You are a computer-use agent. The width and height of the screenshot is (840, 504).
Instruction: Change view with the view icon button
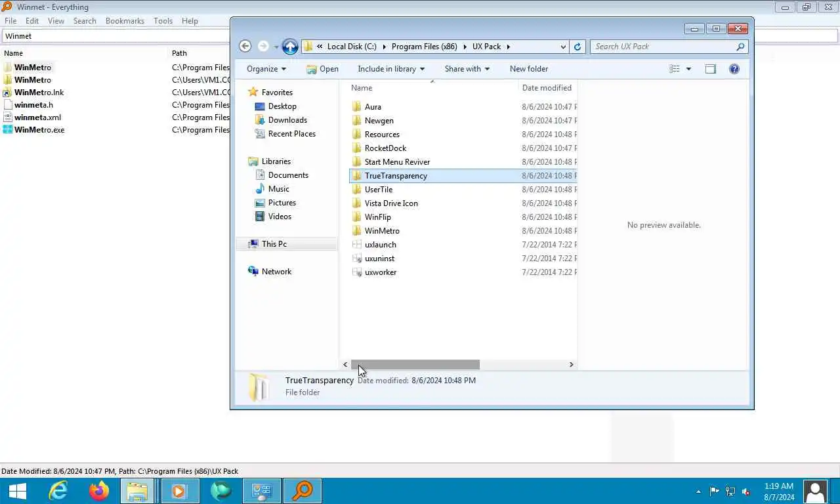674,69
